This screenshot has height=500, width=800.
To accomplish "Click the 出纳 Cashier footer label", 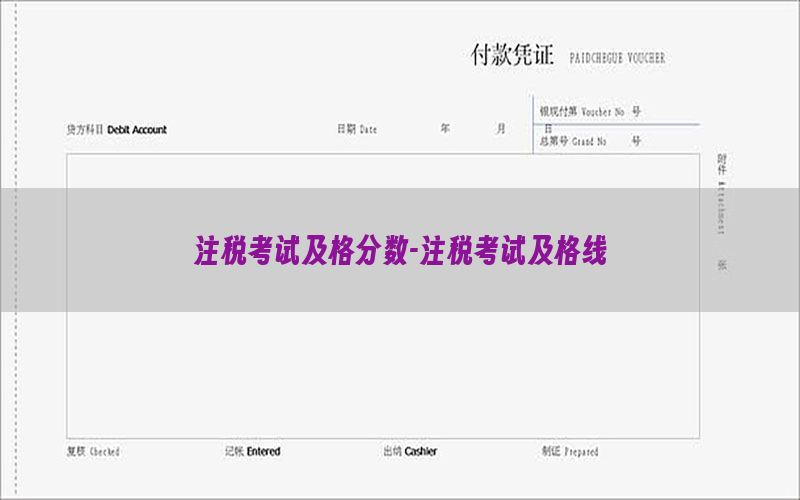I will [410, 451].
